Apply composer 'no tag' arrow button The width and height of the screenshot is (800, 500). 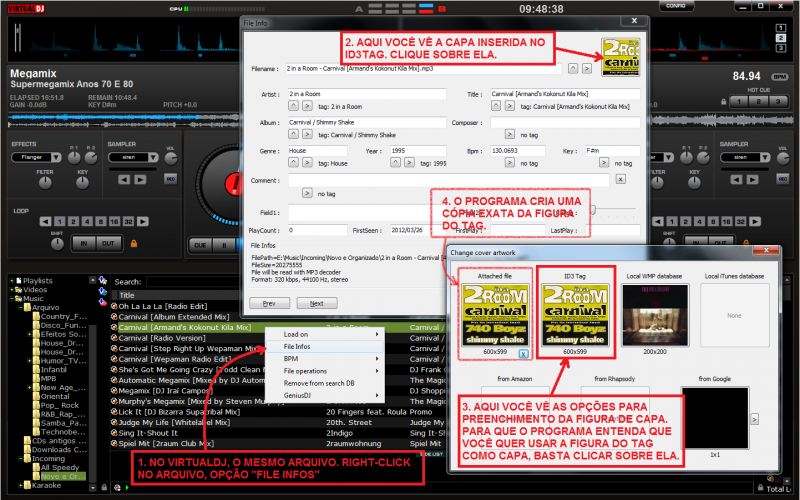pos(510,134)
